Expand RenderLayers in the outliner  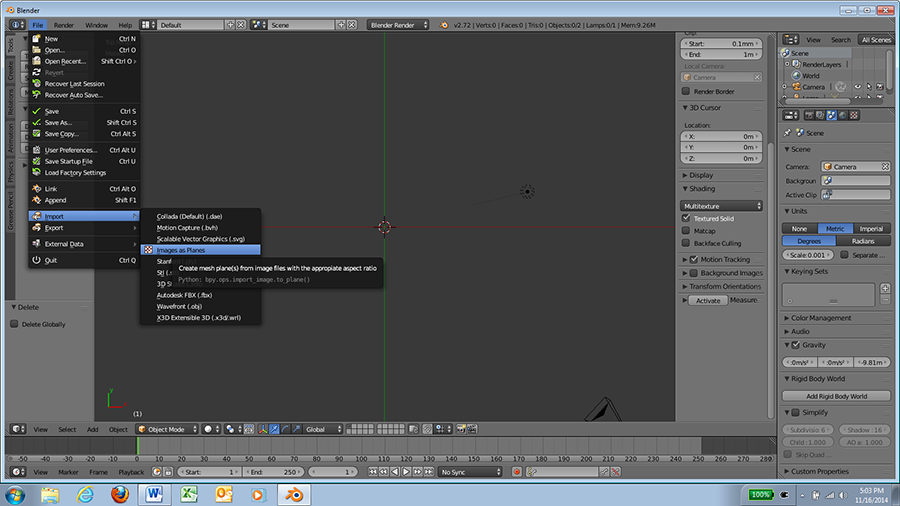click(788, 64)
